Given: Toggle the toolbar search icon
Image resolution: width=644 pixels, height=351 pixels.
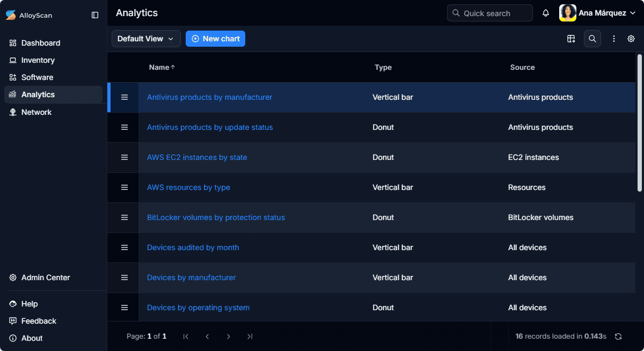Looking at the screenshot, I should [592, 39].
